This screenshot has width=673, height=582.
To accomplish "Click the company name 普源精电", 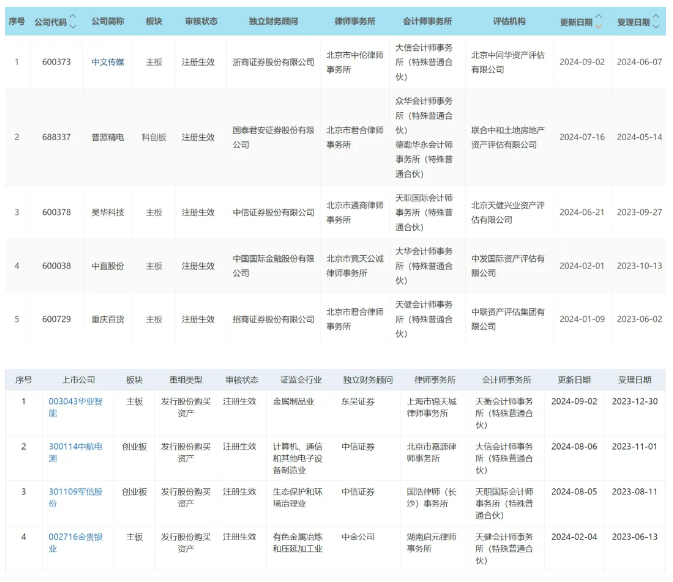I will pos(108,137).
